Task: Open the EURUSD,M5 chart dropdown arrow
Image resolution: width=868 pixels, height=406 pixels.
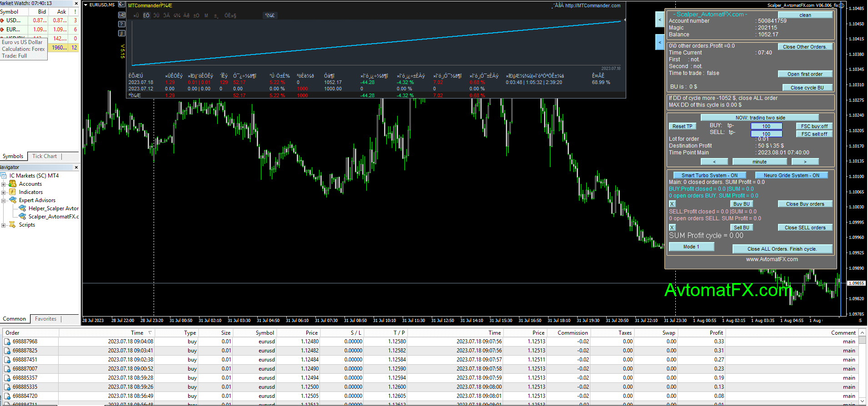Action: coord(86,5)
